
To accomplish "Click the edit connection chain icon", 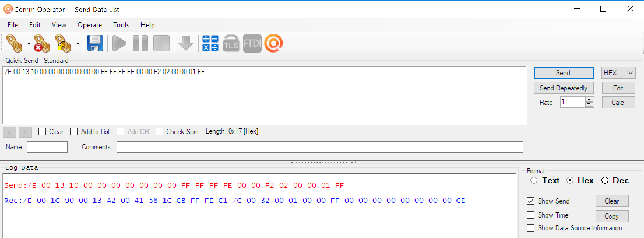I will click(63, 43).
